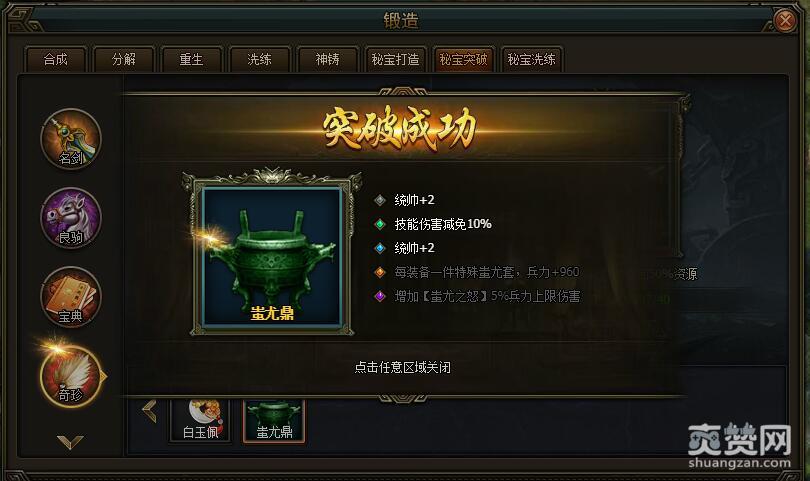Click the green 技能伤害减免10% attribute gem
This screenshot has height=481, width=810.
click(380, 224)
